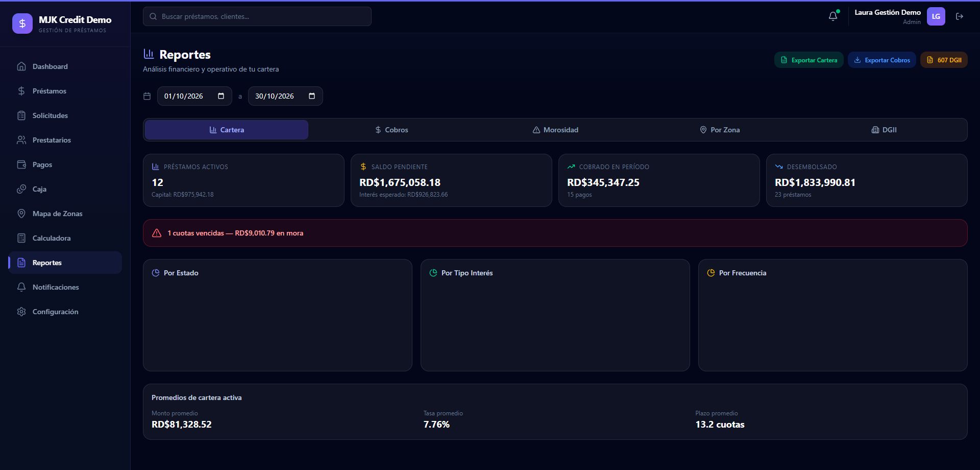This screenshot has width=980, height=470.
Task: Click the Por Estado pie chart icon
Action: point(156,273)
